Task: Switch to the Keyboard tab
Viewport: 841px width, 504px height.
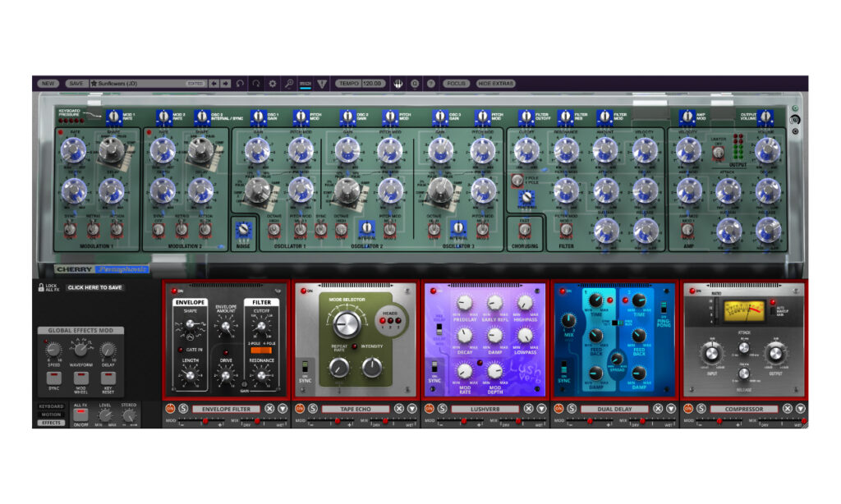Action: coord(51,406)
